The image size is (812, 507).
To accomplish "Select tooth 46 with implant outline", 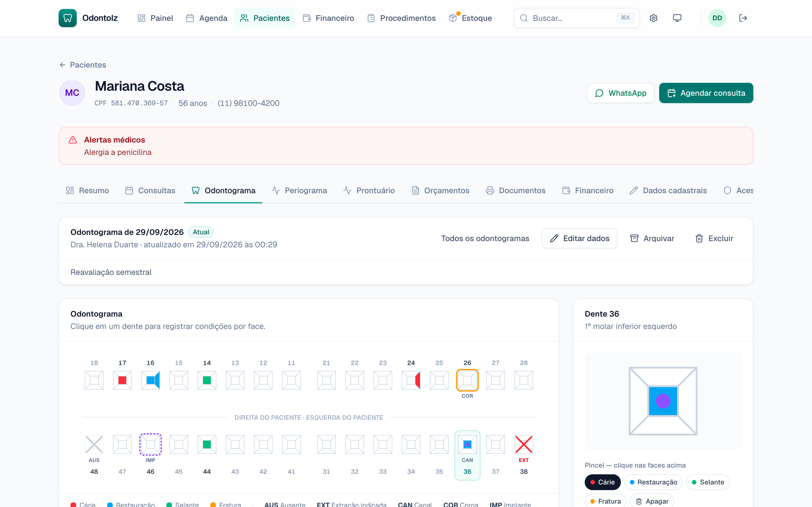I will tap(150, 445).
